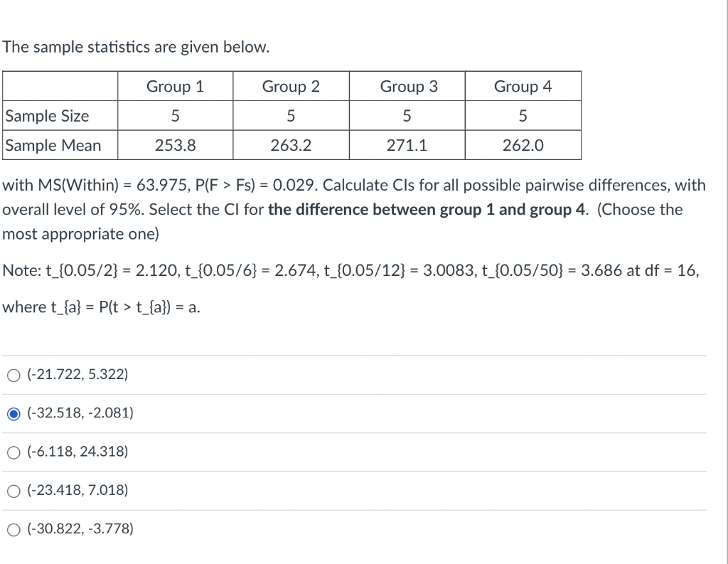Screen dimensions: 728x564
Task: Select the (-6.118, 24.318) answer option
Action: [x=13, y=452]
